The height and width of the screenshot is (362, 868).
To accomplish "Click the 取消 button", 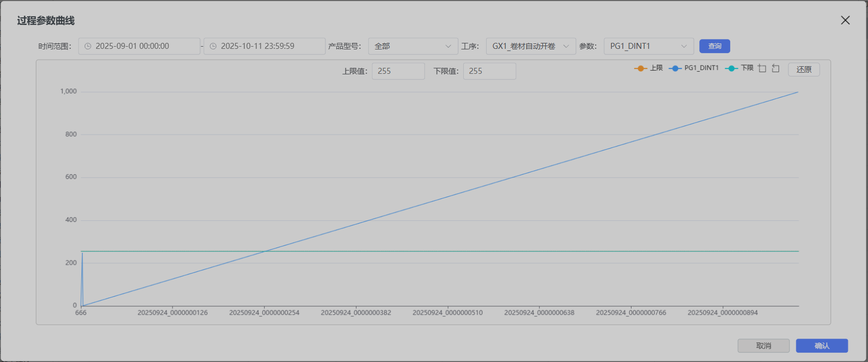I will coord(763,346).
